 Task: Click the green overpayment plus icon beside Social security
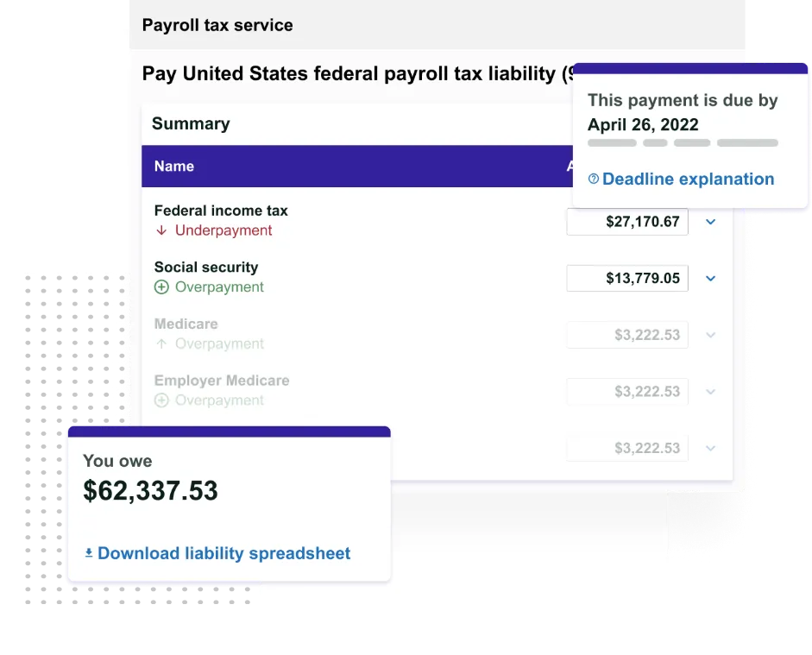click(161, 287)
